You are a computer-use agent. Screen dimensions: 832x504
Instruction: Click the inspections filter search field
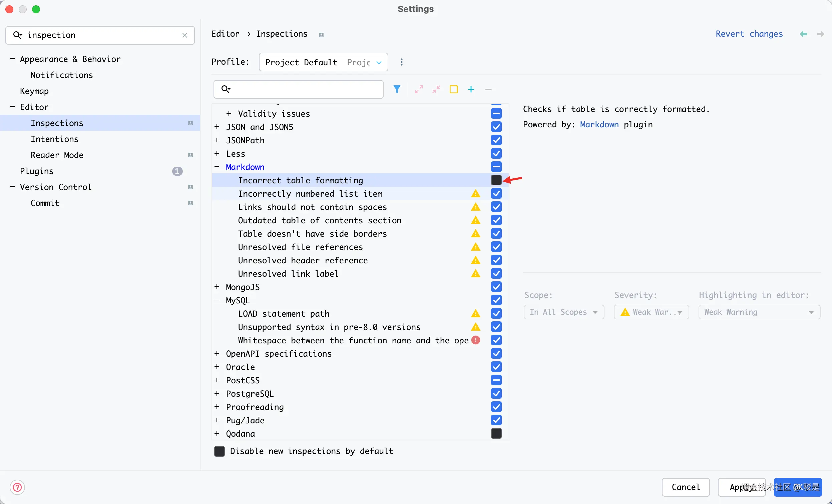tap(304, 89)
